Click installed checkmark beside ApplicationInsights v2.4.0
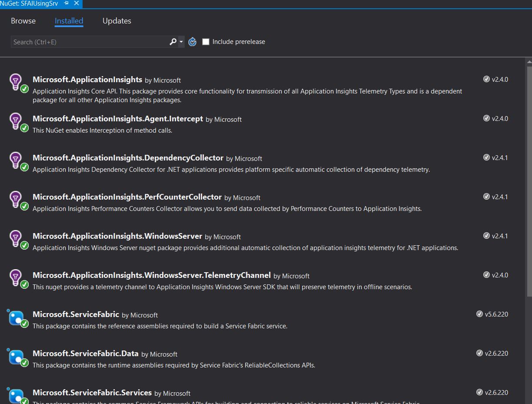The width and height of the screenshot is (532, 404). 486,79
